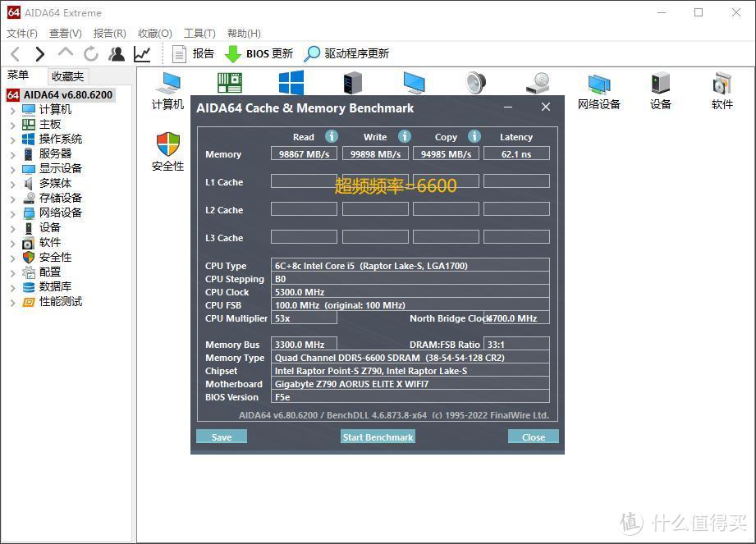Open the line graph toolbar icon
Image resolution: width=756 pixels, height=544 pixels.
click(x=142, y=54)
